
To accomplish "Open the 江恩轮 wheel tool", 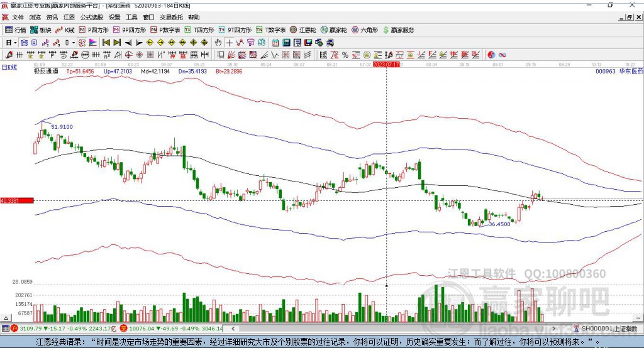I will click(303, 30).
